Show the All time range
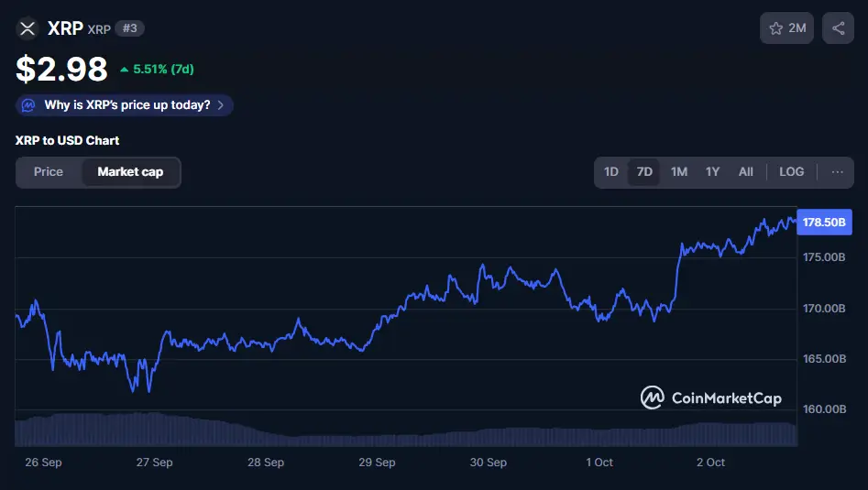This screenshot has width=868, height=490. [745, 172]
